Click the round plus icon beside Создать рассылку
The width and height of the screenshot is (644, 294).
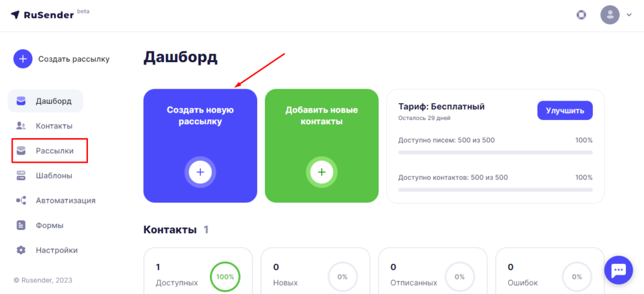pyautogui.click(x=23, y=59)
